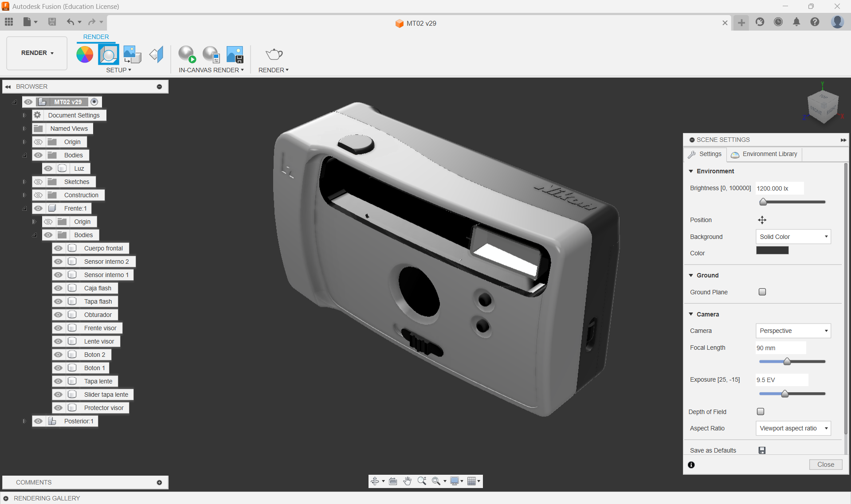Open the Help question mark

click(815, 22)
